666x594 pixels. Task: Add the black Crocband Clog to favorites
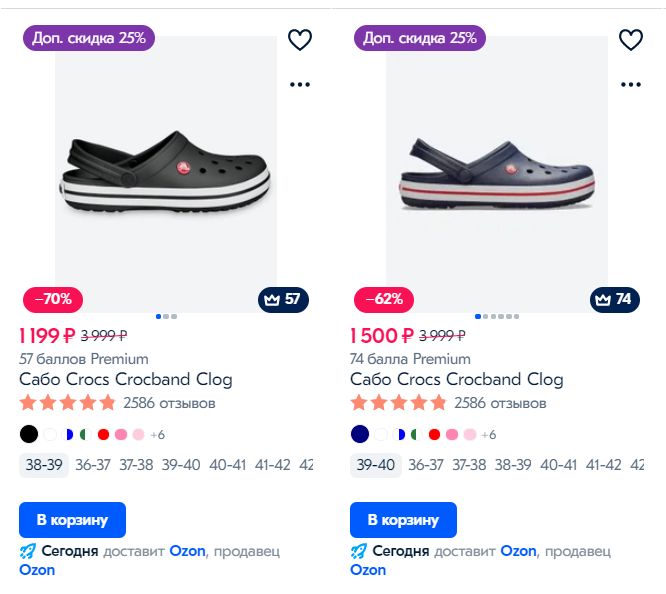[x=300, y=40]
